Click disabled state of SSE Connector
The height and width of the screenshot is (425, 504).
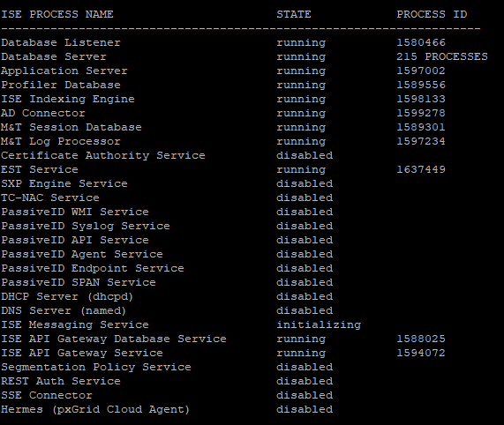(305, 396)
